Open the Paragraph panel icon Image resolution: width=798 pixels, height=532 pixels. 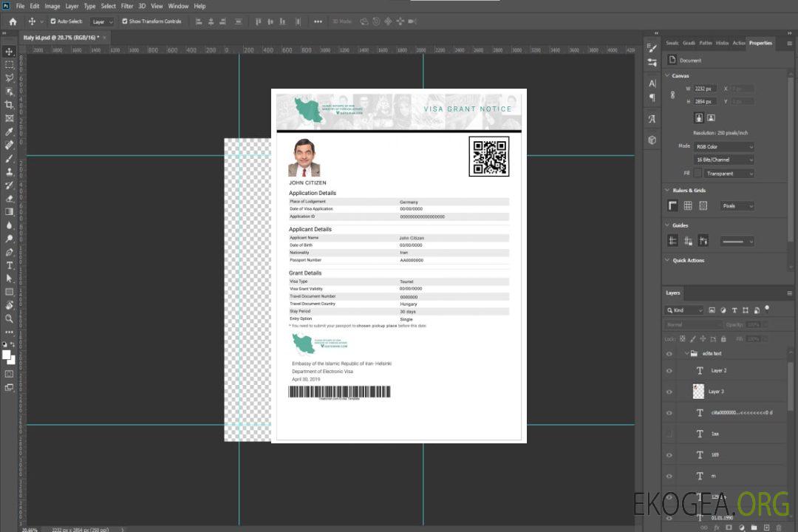(x=652, y=98)
